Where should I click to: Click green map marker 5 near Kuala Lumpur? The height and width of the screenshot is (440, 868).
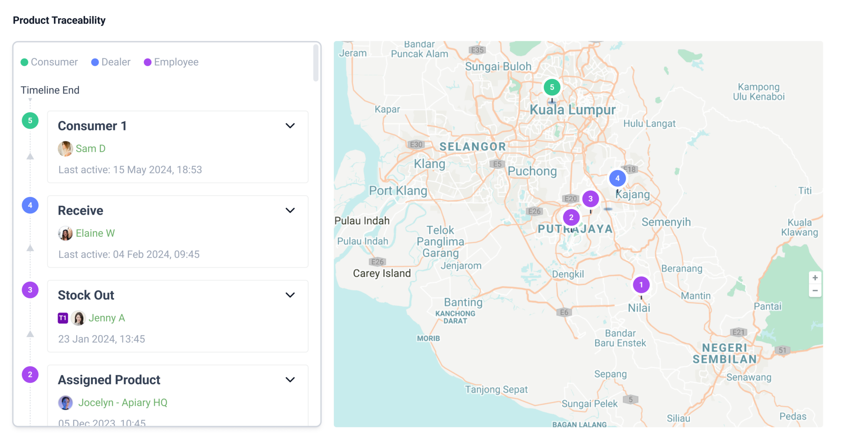coord(552,87)
